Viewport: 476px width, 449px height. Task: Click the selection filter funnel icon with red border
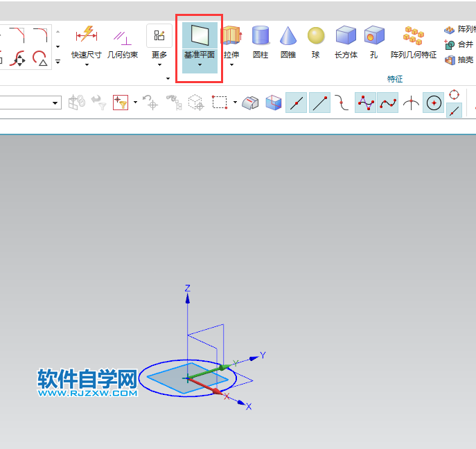point(121,103)
